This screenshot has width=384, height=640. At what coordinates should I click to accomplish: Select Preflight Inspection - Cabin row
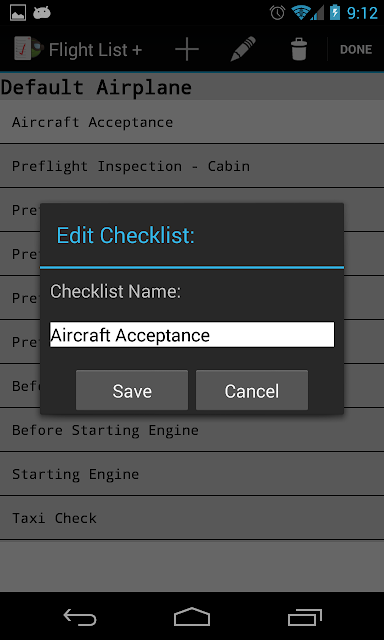click(x=192, y=166)
